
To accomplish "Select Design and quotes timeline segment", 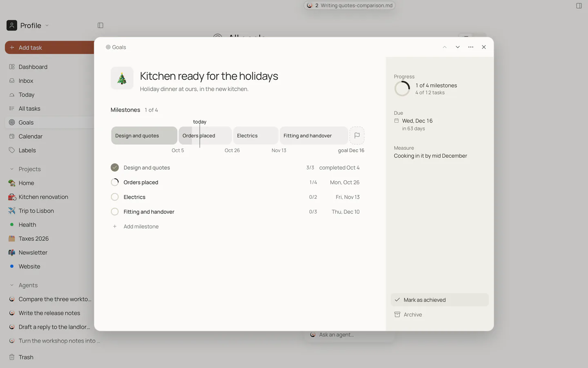I will 144,135.
